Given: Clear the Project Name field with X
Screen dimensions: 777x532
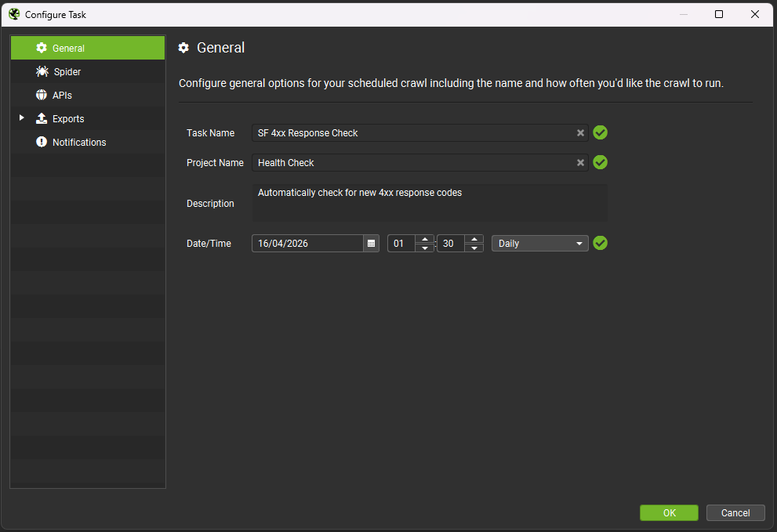Looking at the screenshot, I should click(x=580, y=163).
